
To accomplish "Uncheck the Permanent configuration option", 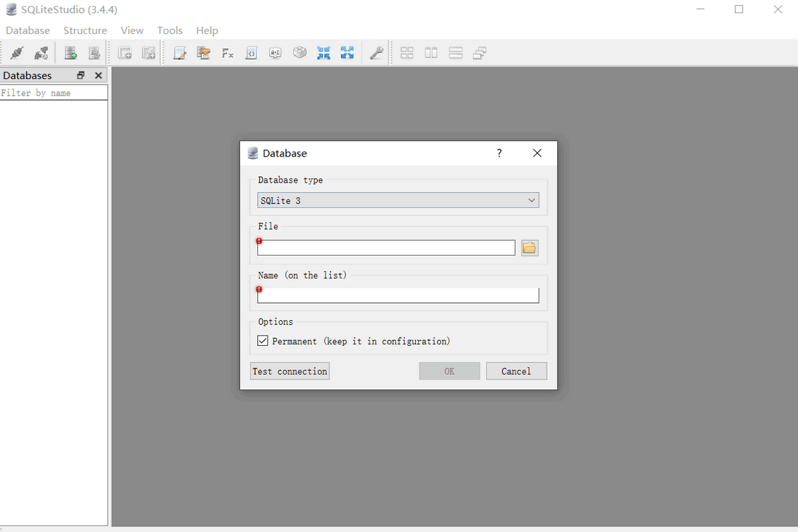I will point(262,341).
